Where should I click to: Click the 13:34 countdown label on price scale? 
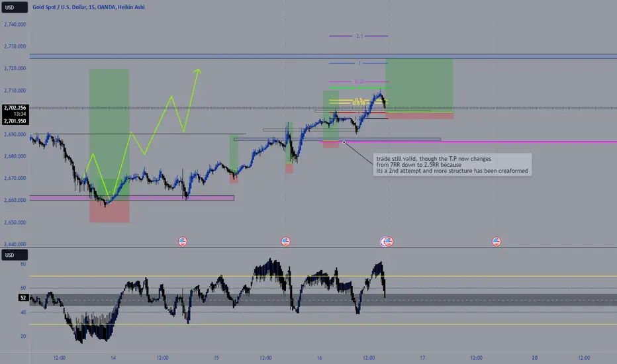(x=20, y=114)
